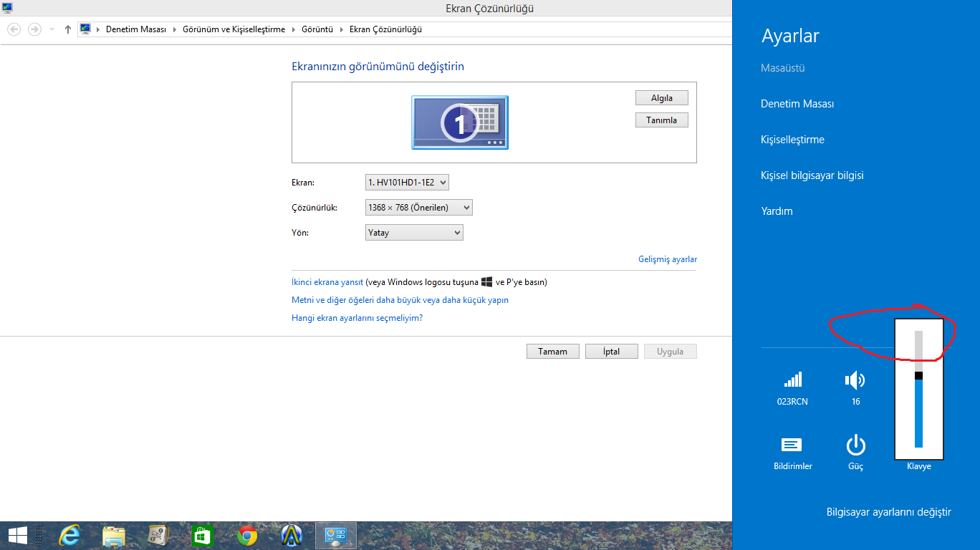
Task: Click Görüntü in the breadcrumb path
Action: click(317, 29)
